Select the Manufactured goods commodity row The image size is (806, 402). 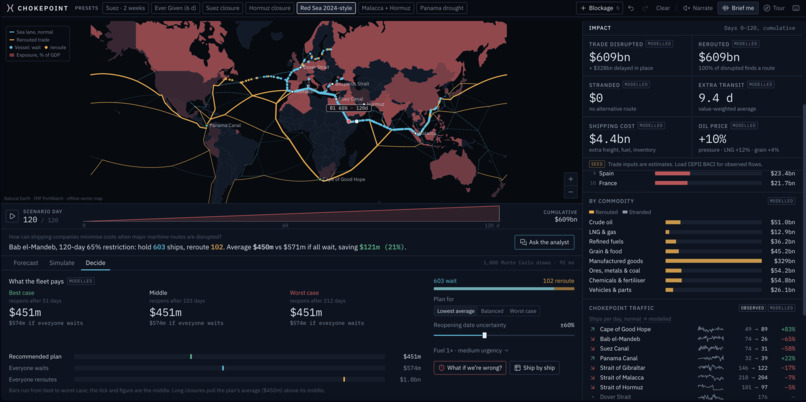692,261
